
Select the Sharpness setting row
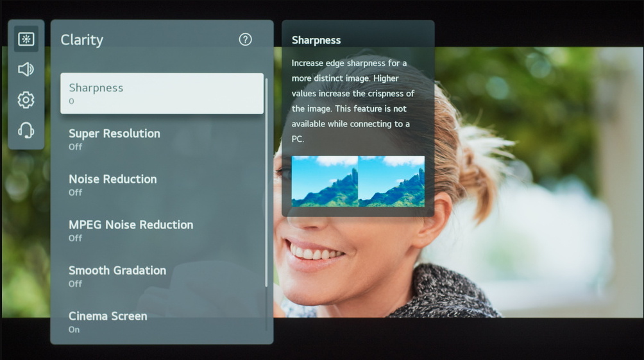click(x=162, y=94)
